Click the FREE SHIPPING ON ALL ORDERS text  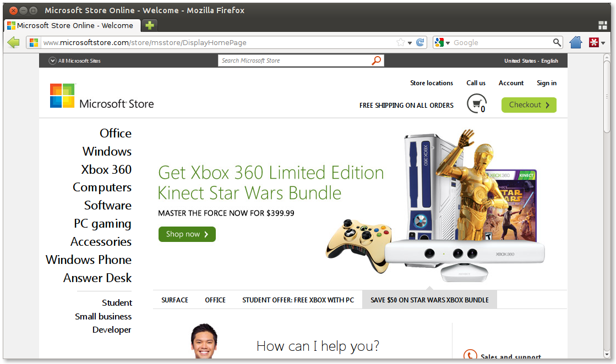coord(406,106)
